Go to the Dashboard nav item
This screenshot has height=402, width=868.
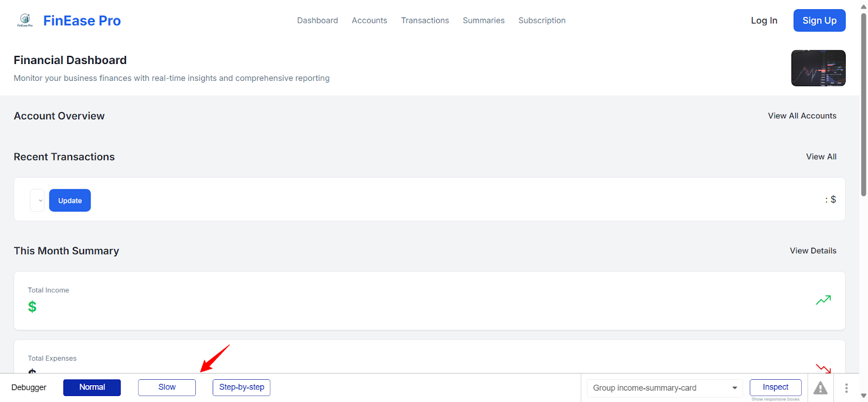pyautogui.click(x=317, y=21)
